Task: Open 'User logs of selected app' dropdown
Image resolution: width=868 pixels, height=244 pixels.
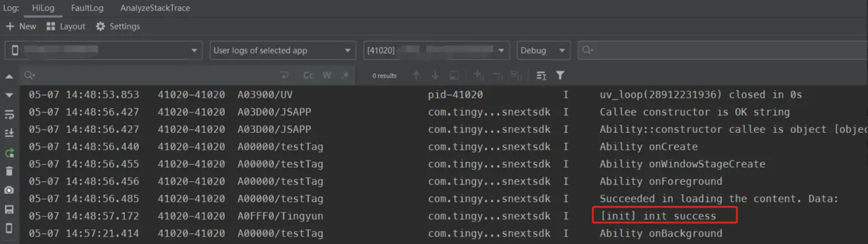Action: click(x=282, y=51)
